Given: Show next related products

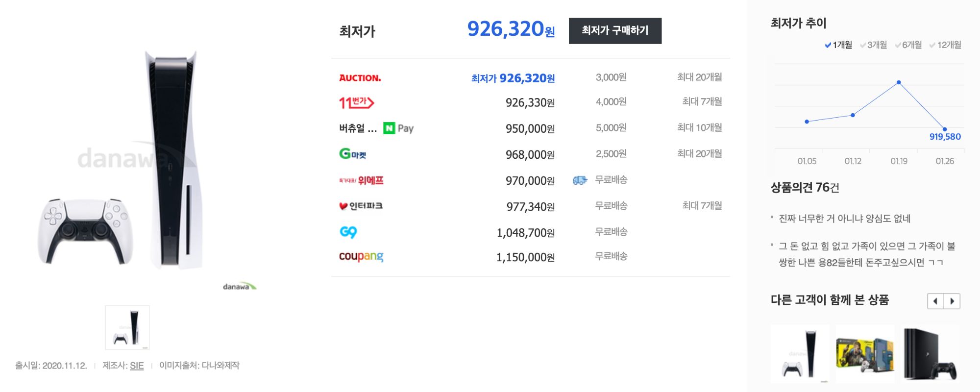Looking at the screenshot, I should click(952, 301).
